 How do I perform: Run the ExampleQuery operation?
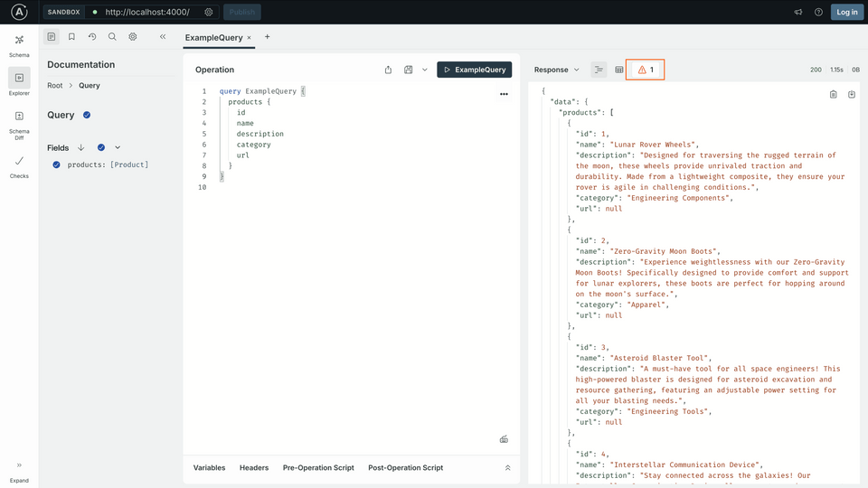tap(474, 70)
